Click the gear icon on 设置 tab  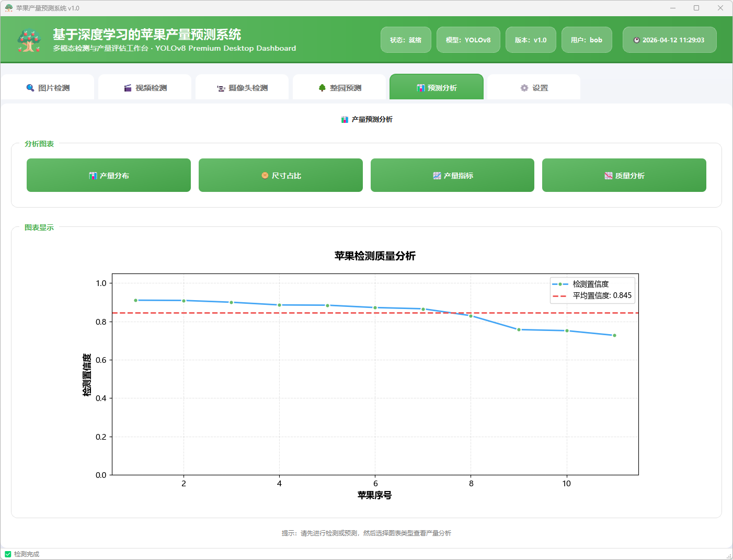(524, 88)
